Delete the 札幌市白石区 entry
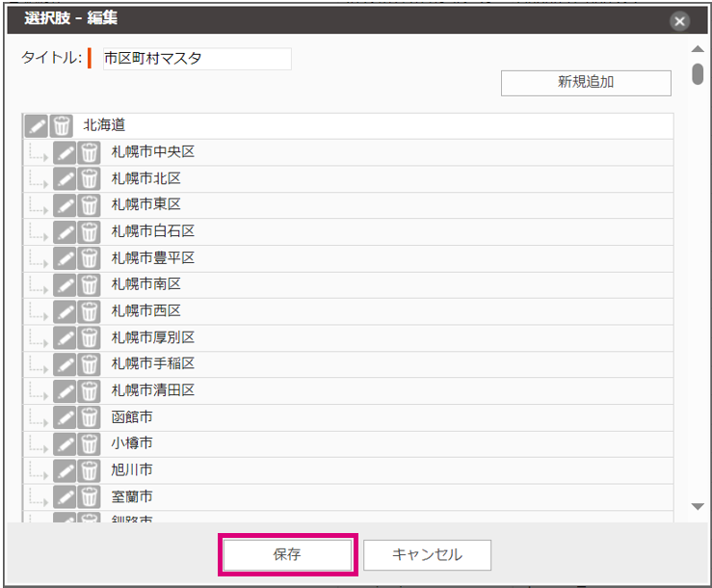 [x=89, y=232]
